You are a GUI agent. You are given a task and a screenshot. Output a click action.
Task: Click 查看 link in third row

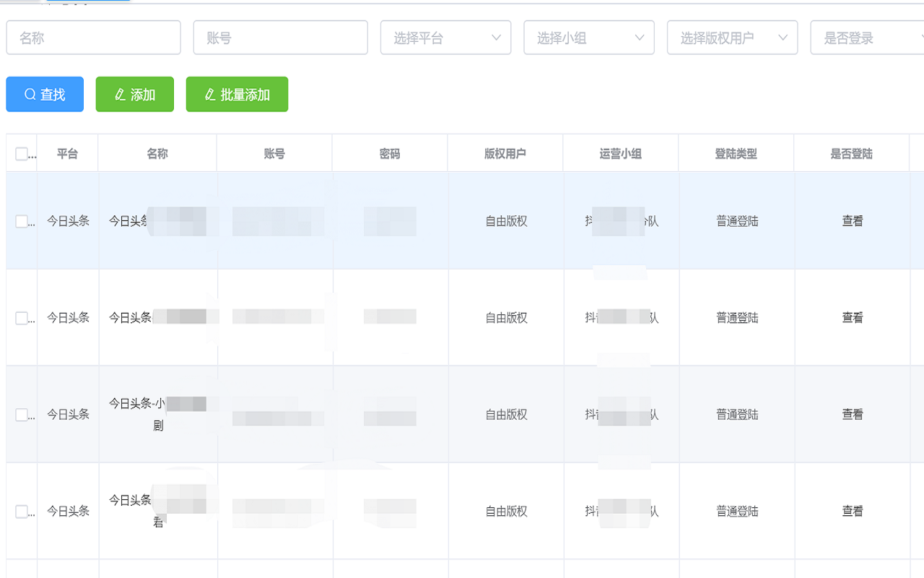(853, 415)
